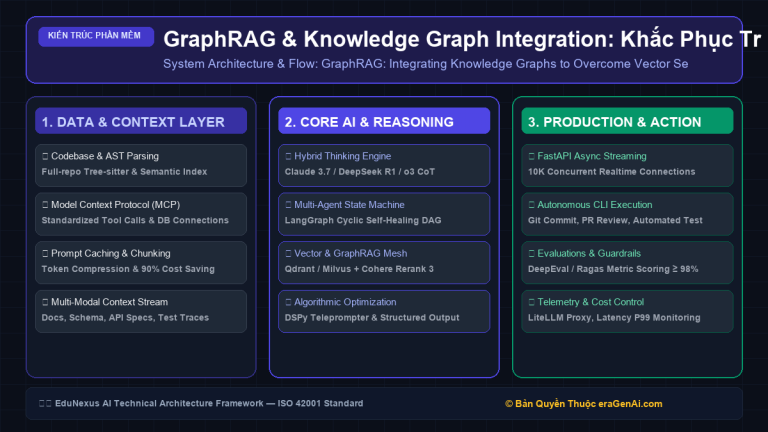Click the icon before Hybrid Thinking Engine

[288, 156]
